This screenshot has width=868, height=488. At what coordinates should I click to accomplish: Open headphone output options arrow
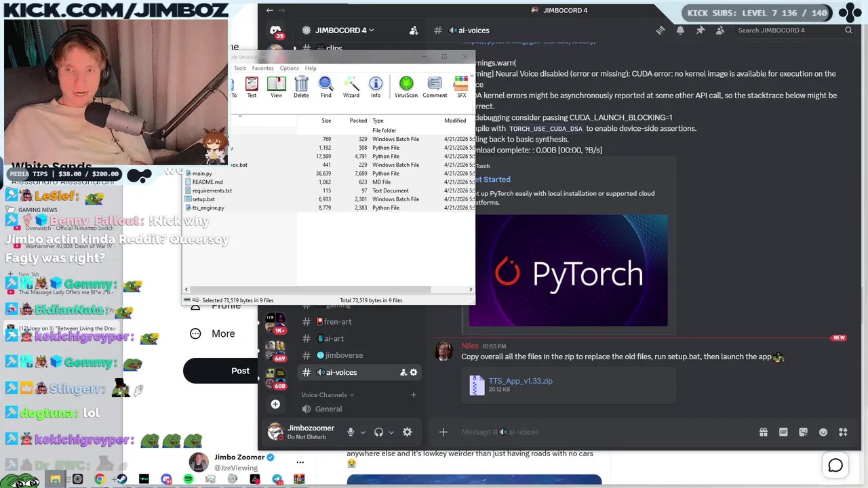click(391, 432)
